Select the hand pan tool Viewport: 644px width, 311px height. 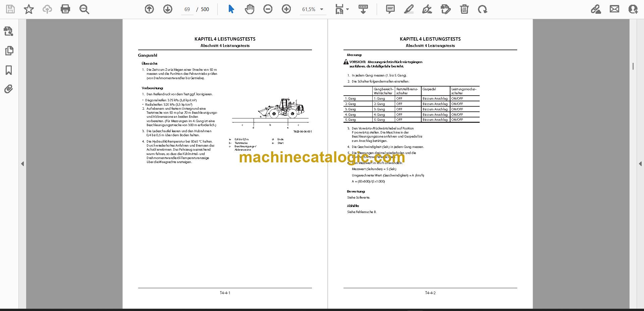coord(249,9)
